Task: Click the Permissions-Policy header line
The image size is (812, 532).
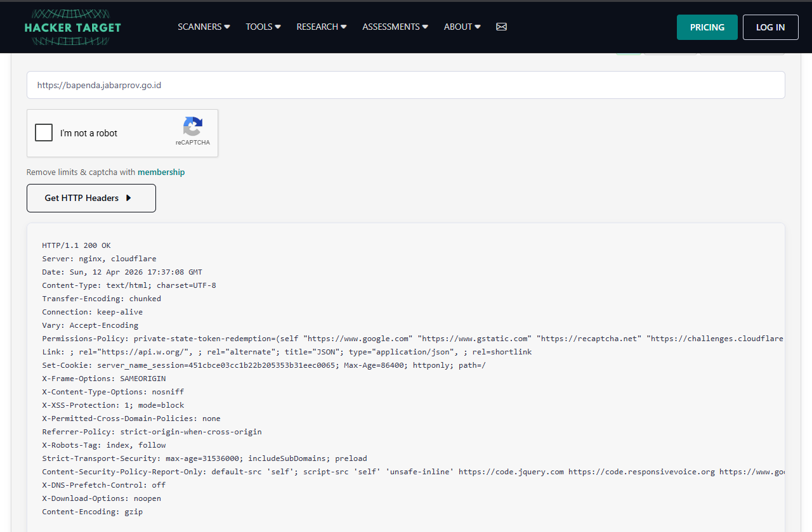Action: coord(413,339)
